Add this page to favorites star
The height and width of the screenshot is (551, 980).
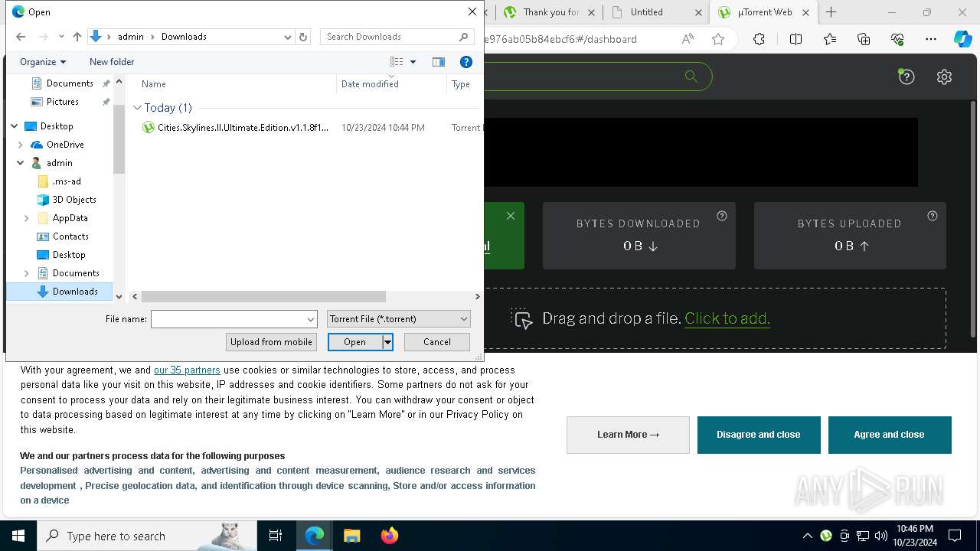(x=718, y=39)
